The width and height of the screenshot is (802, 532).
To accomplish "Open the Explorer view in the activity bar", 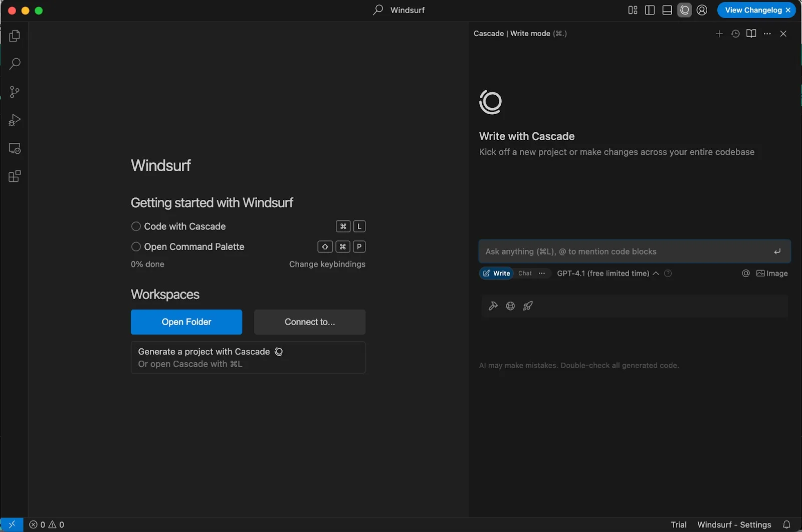I will (15, 36).
